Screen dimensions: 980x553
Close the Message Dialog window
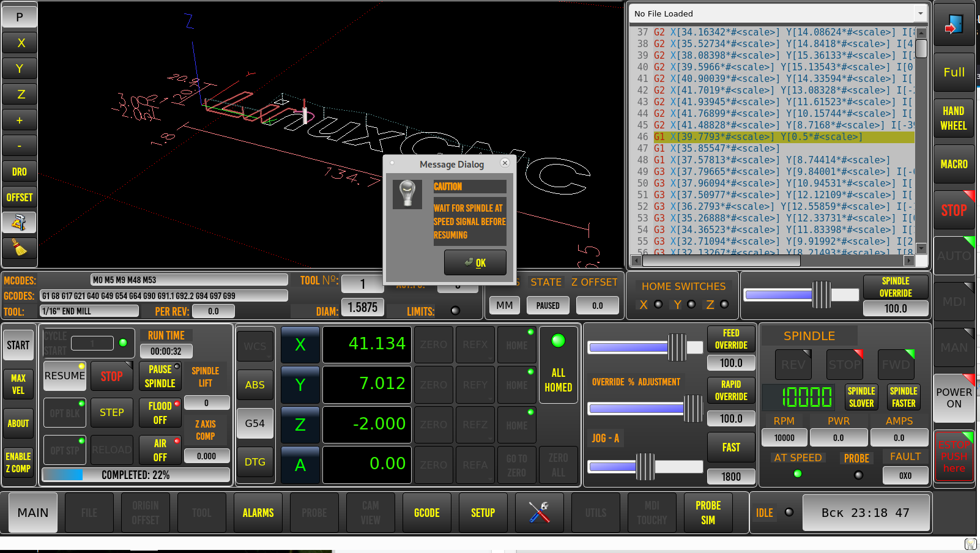tap(505, 163)
